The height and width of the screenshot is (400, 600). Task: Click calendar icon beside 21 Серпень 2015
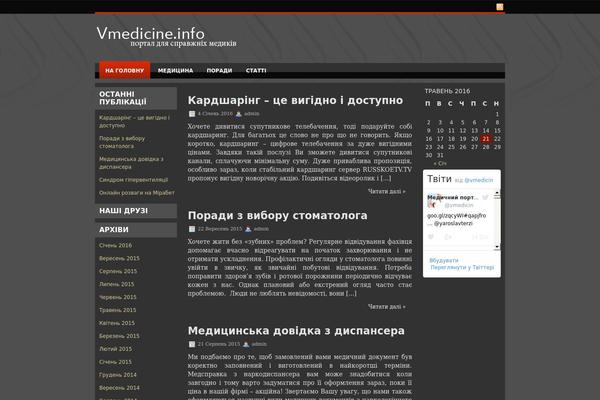point(192,344)
